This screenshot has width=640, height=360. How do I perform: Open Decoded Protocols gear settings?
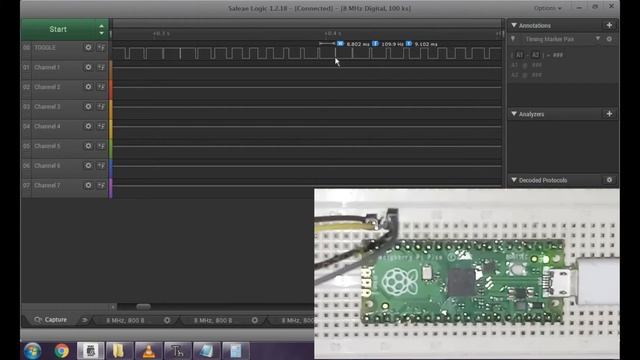[609, 180]
